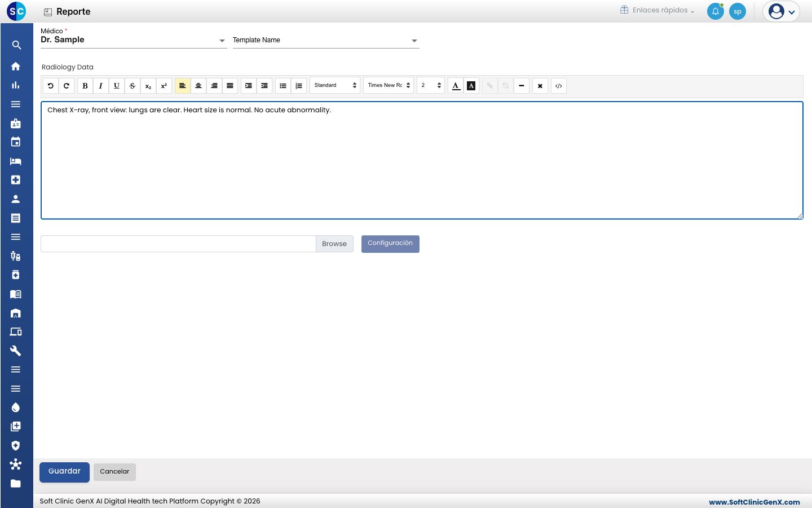Open the font size dropdown
Image resolution: width=812 pixels, height=508 pixels.
[x=431, y=85]
